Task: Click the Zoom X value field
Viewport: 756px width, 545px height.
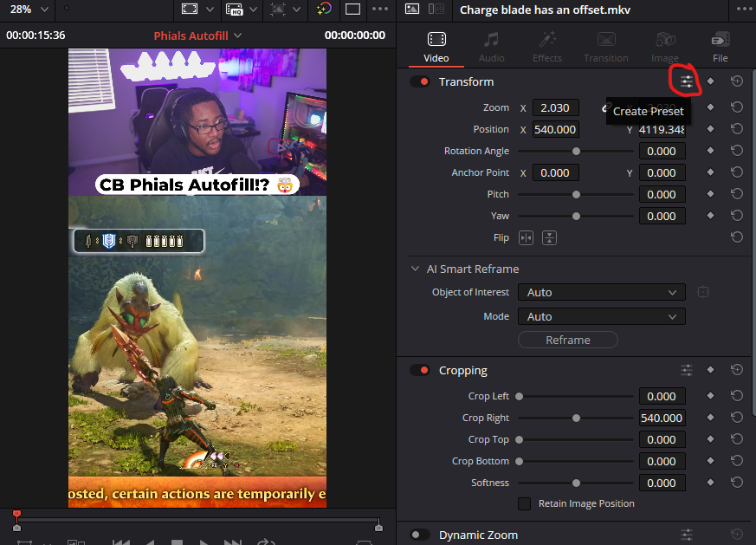Action: (x=555, y=107)
